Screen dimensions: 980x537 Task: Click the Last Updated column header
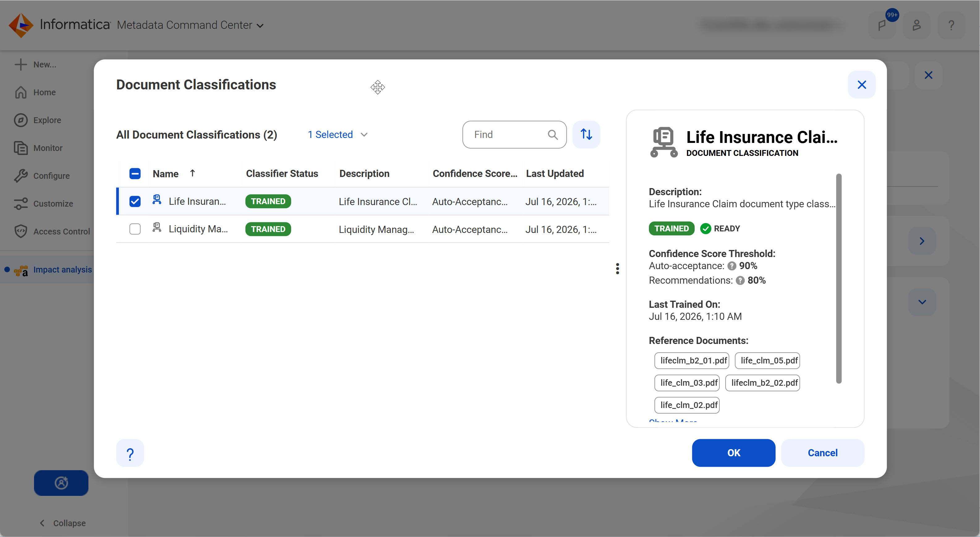click(554, 174)
